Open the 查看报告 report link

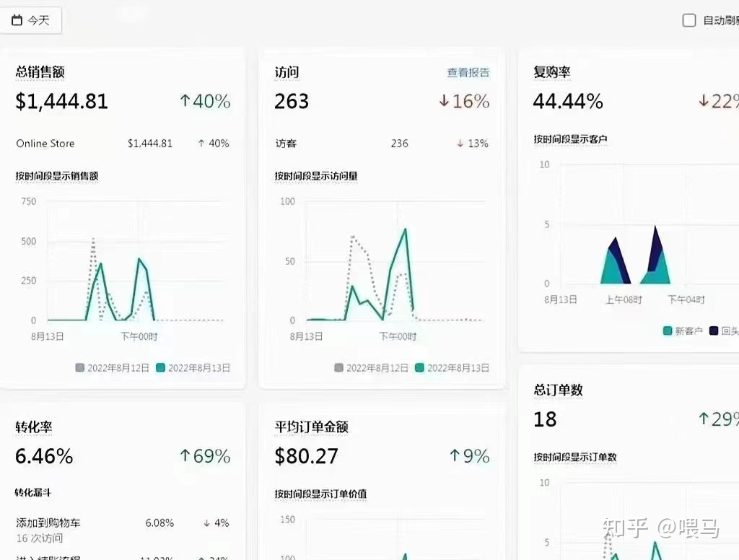click(x=466, y=73)
